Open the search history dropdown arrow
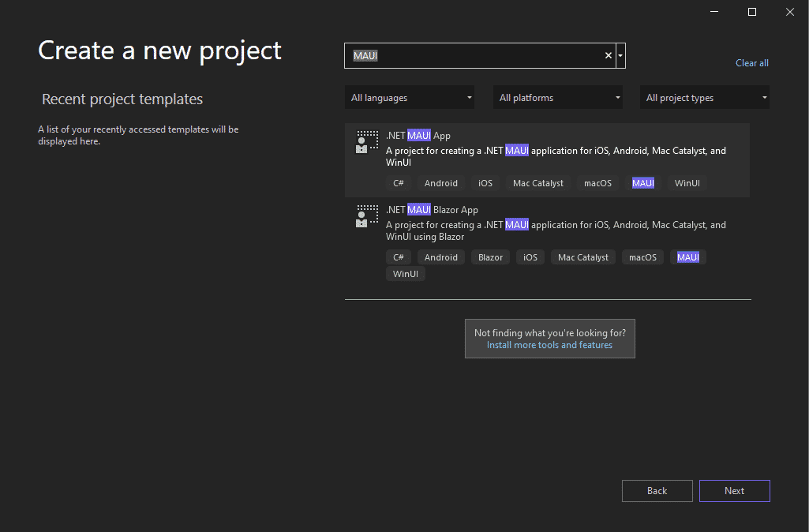 [x=620, y=56]
